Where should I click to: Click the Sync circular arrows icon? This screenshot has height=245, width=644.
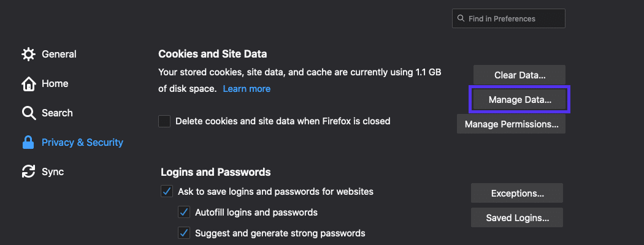tap(28, 172)
